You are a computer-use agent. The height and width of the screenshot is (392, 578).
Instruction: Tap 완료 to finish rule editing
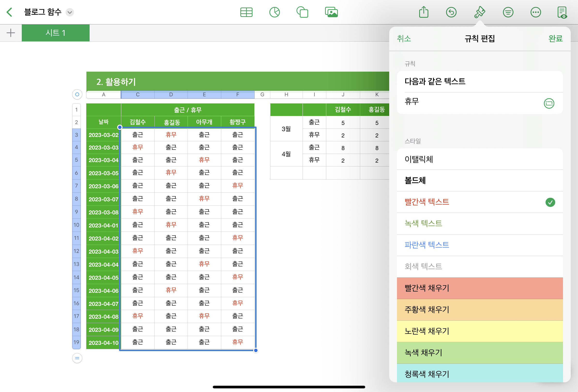point(555,38)
